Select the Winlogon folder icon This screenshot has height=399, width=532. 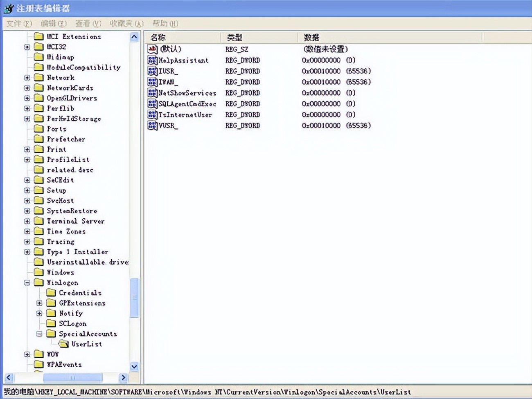point(38,282)
